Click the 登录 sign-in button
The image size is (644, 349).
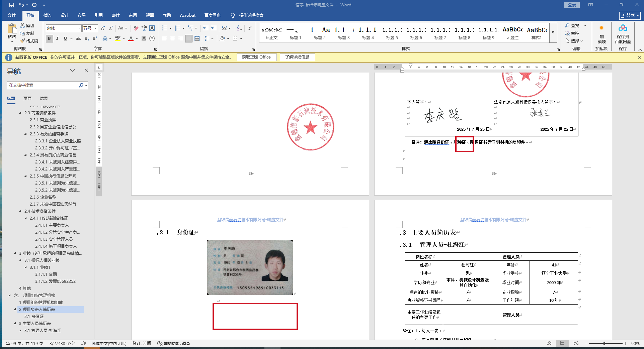[572, 5]
